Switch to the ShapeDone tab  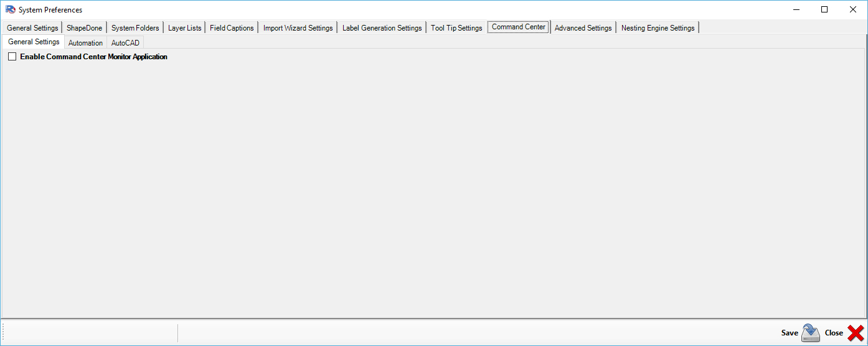pyautogui.click(x=84, y=28)
